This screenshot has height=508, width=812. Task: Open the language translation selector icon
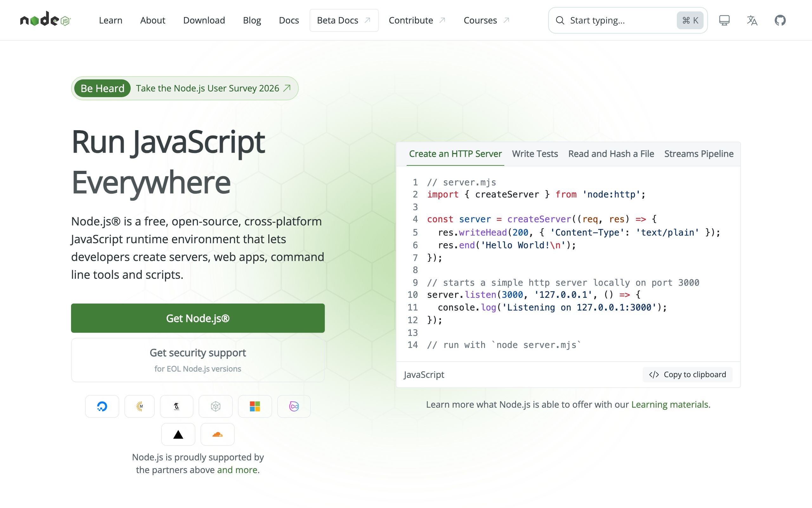tap(752, 20)
